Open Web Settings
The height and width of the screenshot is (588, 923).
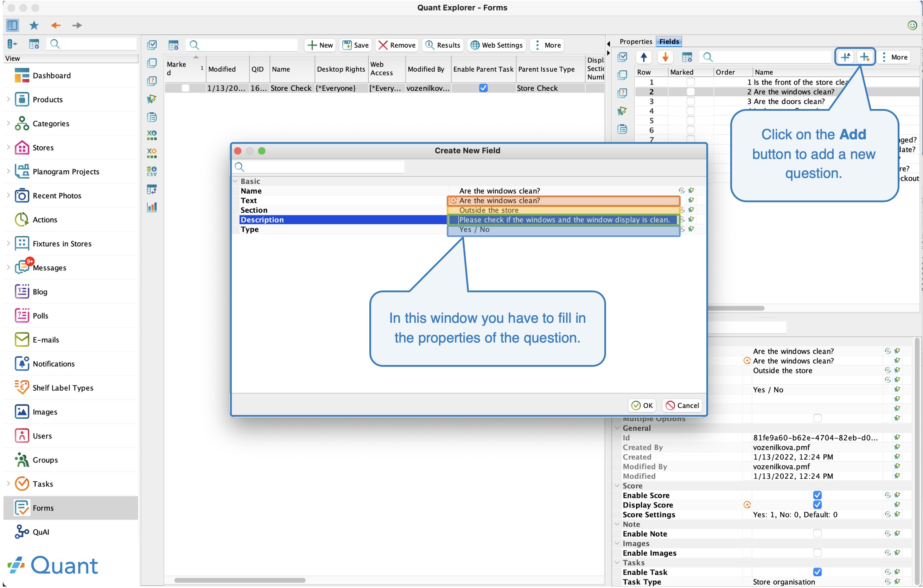point(496,45)
